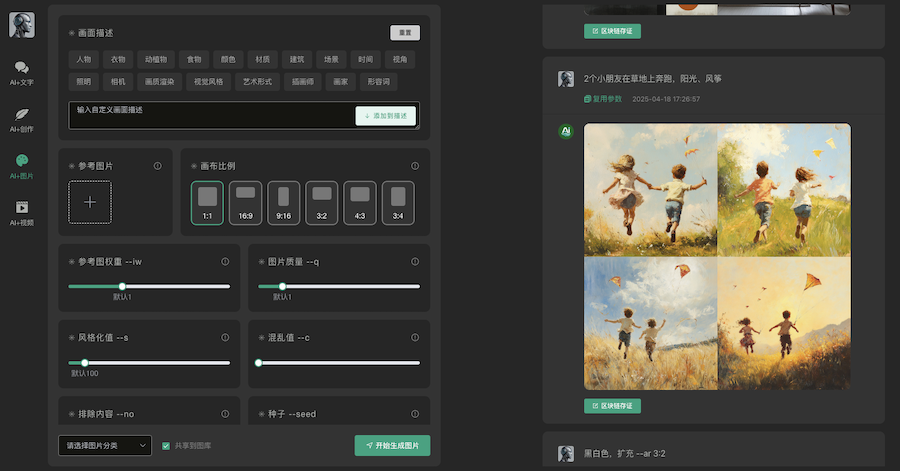Click the user avatar in the sidebar
The height and width of the screenshot is (471, 900).
22,25
